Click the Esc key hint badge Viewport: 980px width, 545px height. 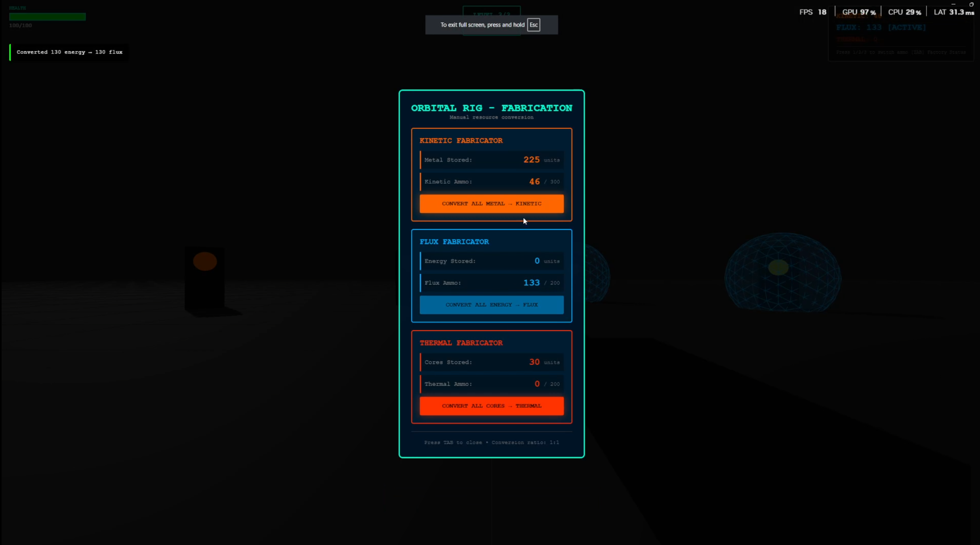[x=533, y=25]
